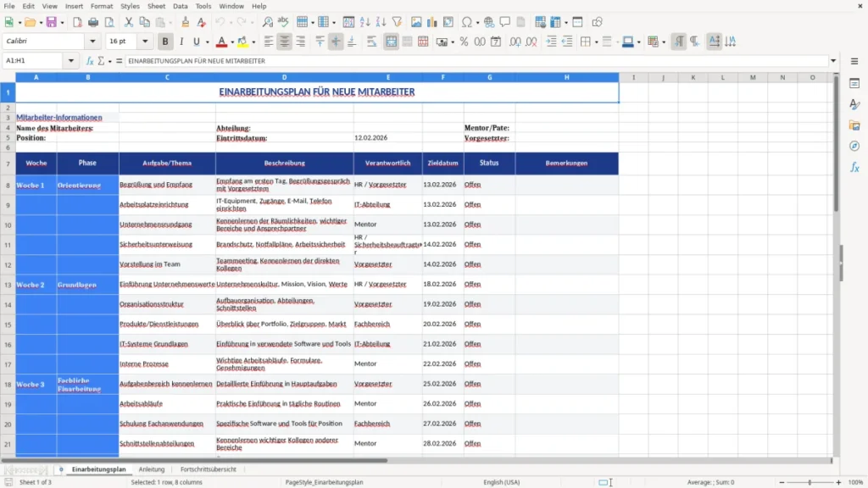Click into the formula input field

[x=476, y=61]
